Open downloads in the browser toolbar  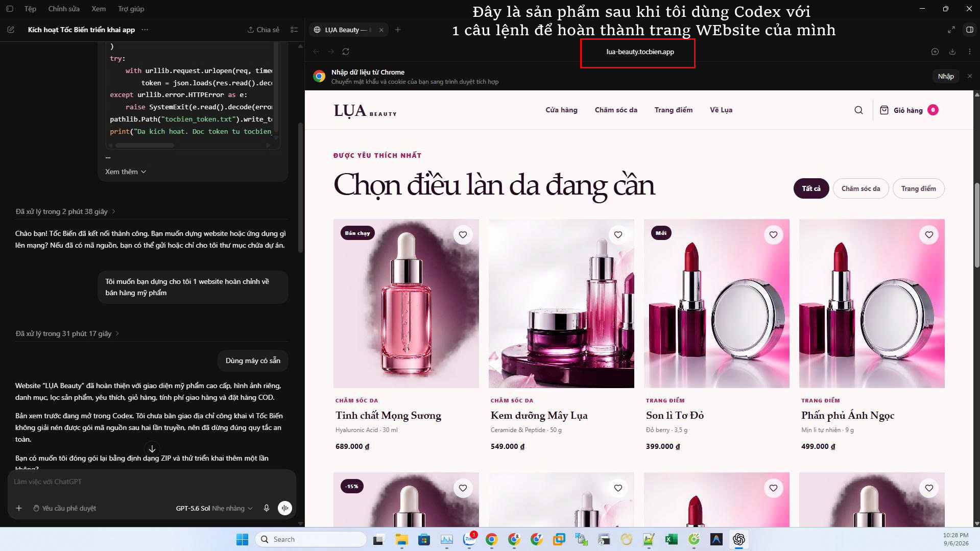(x=952, y=52)
